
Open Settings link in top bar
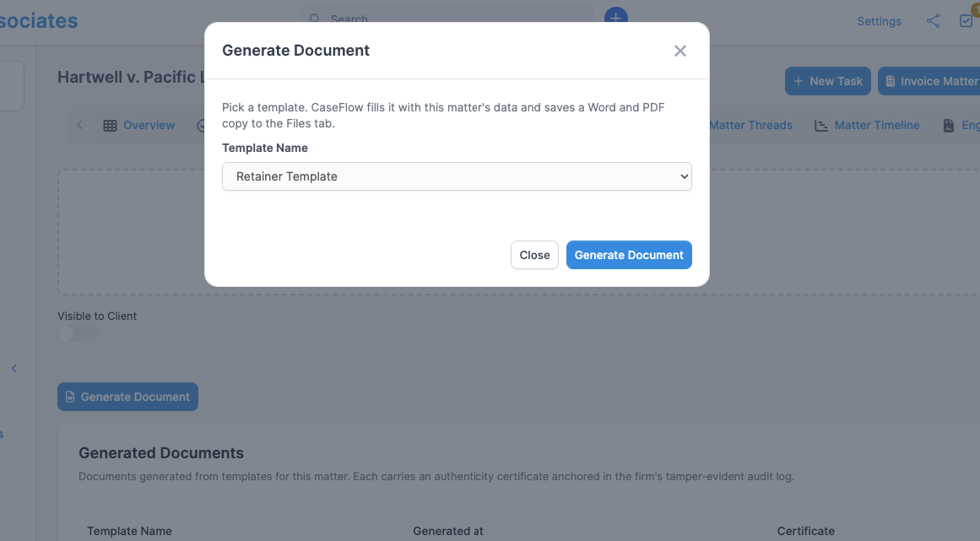coord(879,21)
